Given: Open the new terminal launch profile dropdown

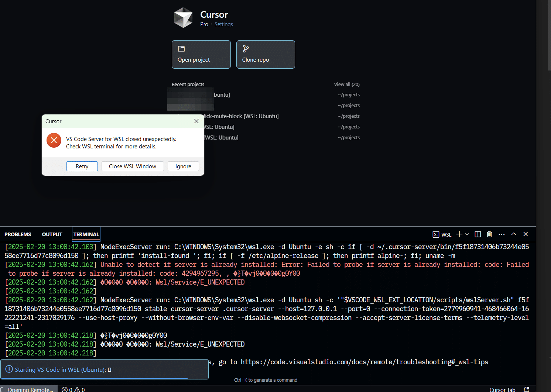Looking at the screenshot, I should point(467,234).
